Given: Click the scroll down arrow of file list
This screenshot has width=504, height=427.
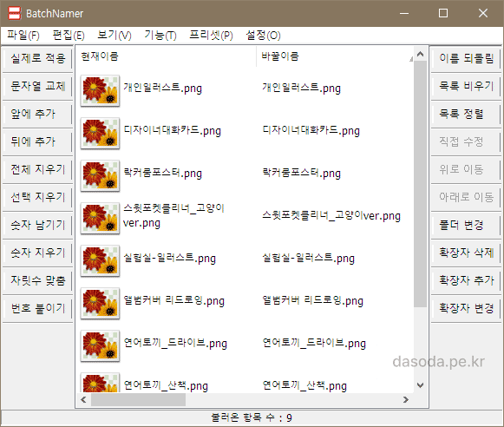Looking at the screenshot, I should pyautogui.click(x=420, y=385).
